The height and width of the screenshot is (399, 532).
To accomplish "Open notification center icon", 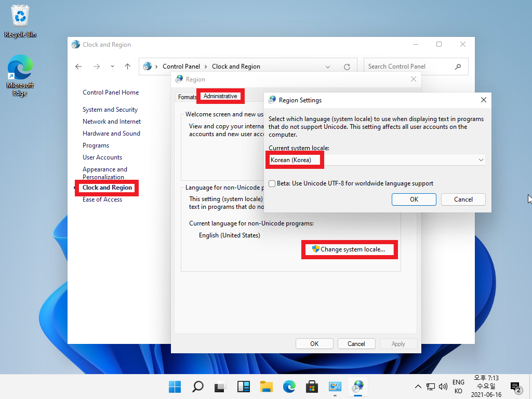I will click(x=515, y=387).
